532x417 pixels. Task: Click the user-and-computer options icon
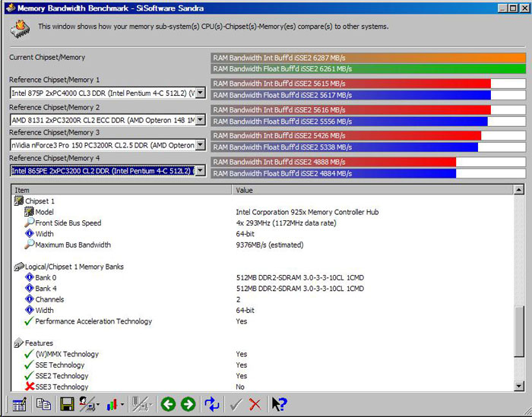(x=87, y=404)
